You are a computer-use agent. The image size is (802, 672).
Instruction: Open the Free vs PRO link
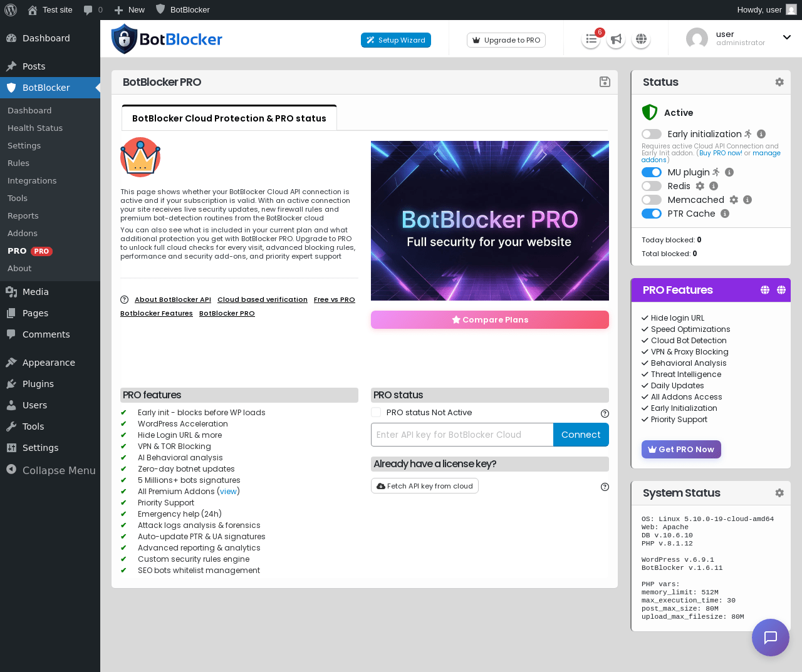tap(335, 299)
